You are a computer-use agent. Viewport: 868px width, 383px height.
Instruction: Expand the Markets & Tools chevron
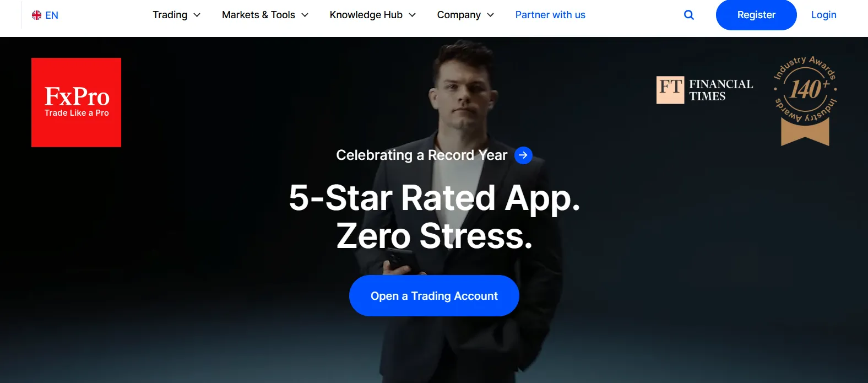[305, 15]
